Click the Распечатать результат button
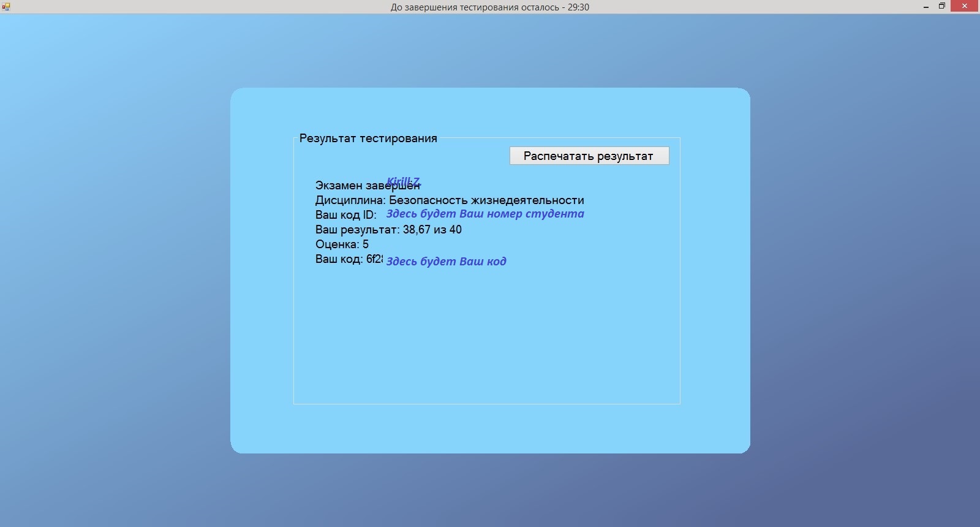 589,156
